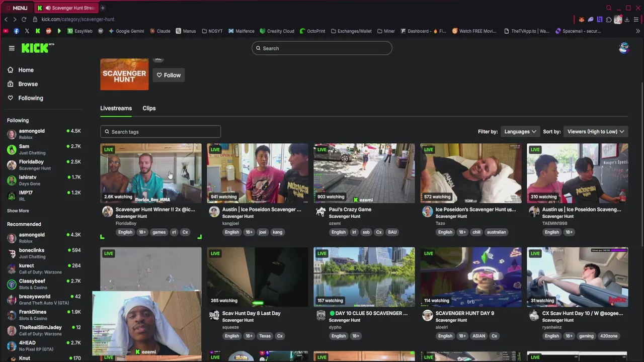Screen dimensions: 644x362
Task: Open Miner bookmark folder
Action: click(x=386, y=31)
